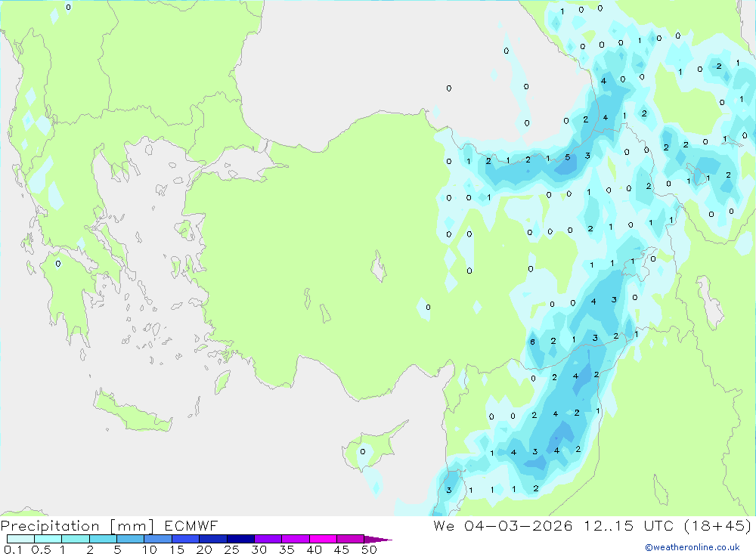The height and width of the screenshot is (554, 756).
Task: Select the 5–10 mm legend color swatch
Action: (x=131, y=539)
